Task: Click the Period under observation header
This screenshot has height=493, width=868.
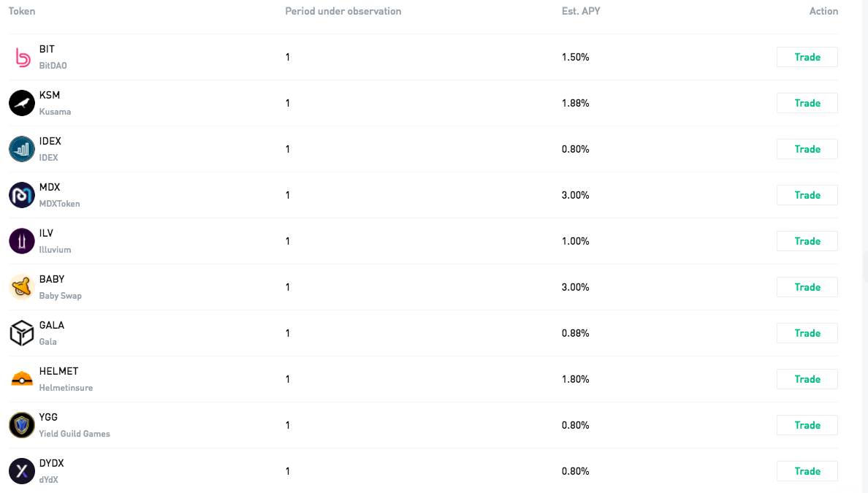Action: click(x=343, y=11)
